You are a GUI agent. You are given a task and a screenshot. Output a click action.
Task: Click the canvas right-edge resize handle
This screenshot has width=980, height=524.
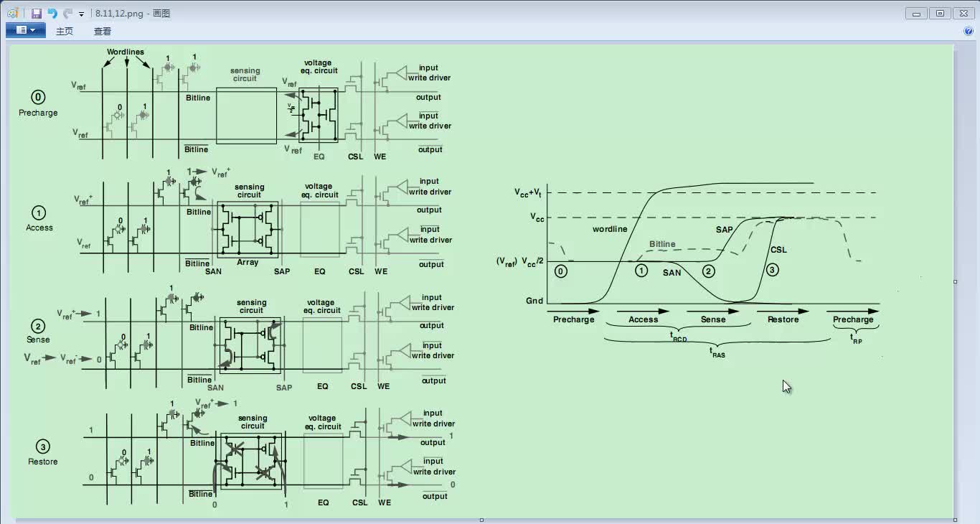[955, 281]
